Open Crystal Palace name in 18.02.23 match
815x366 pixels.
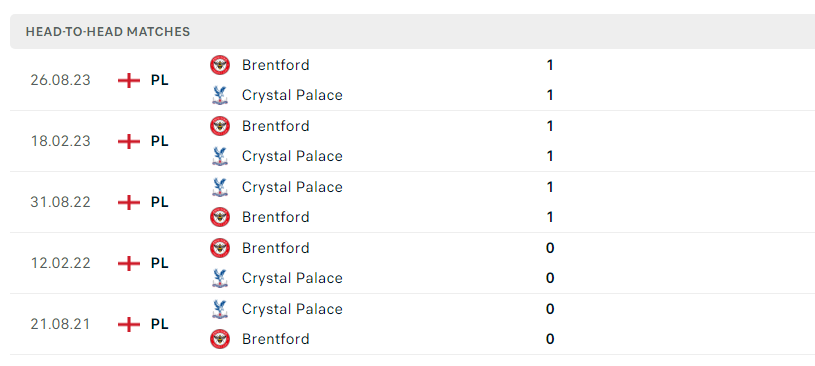click(292, 156)
